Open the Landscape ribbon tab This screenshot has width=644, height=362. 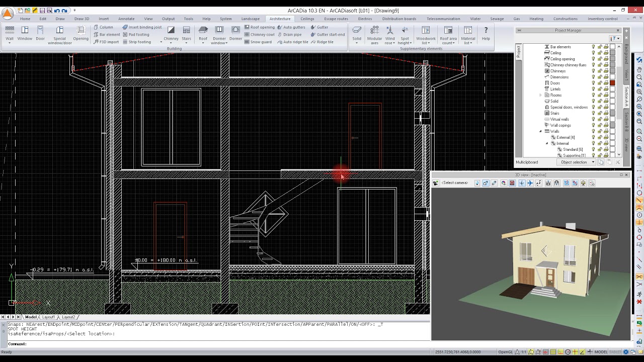[251, 19]
